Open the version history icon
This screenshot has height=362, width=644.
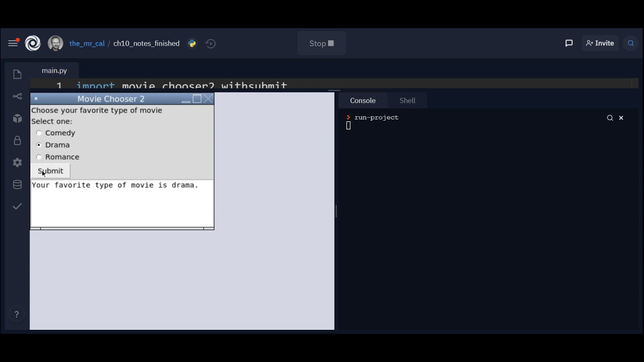point(211,43)
